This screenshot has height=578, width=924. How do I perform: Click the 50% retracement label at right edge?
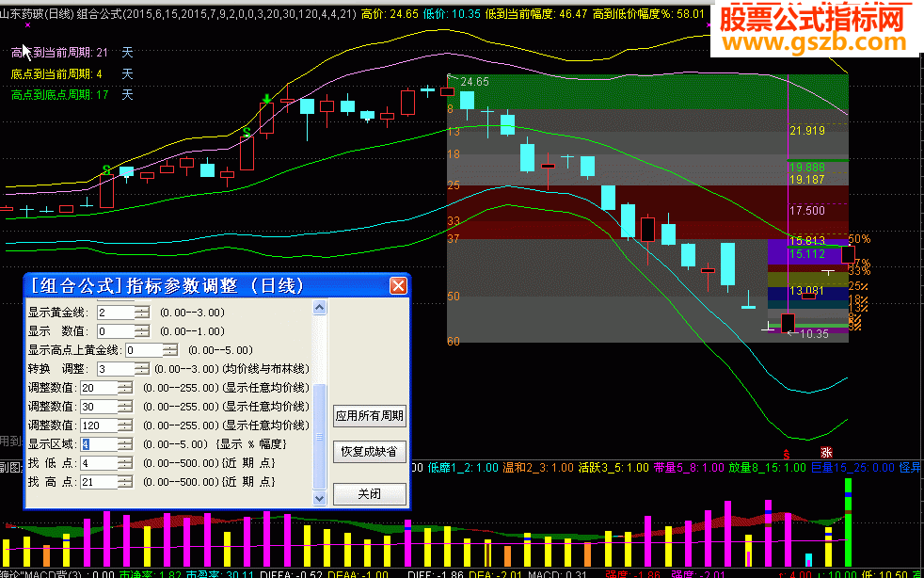[859, 239]
